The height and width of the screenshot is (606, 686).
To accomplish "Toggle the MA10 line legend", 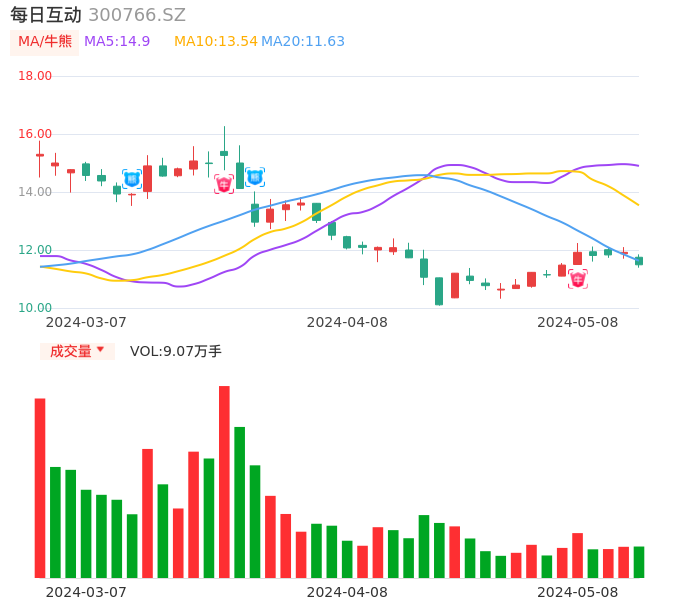I will (x=215, y=42).
